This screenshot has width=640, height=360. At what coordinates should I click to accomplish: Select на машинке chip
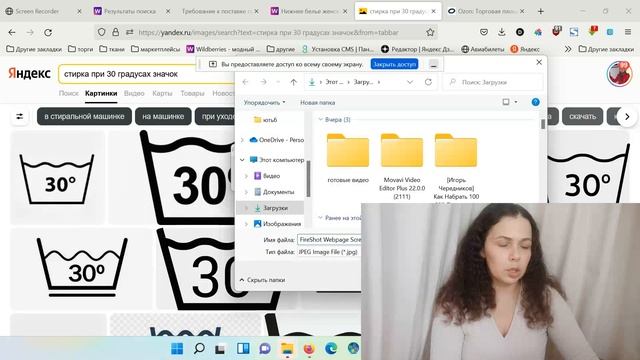[163, 116]
